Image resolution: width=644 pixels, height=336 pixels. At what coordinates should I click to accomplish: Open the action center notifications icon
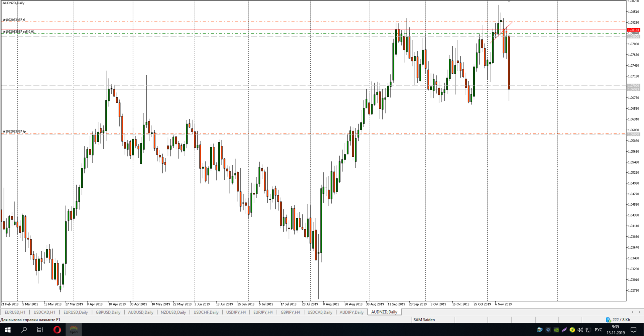pyautogui.click(x=633, y=330)
